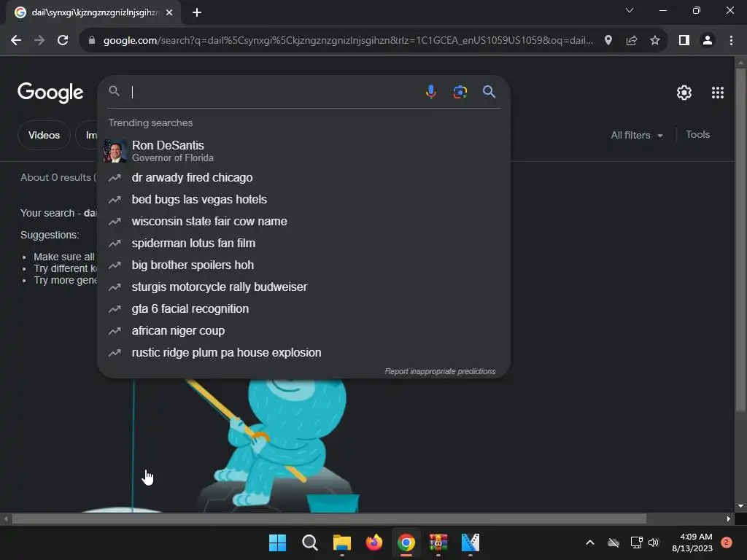Select 'sturgis motorcycle rally budweiser'

(303, 287)
